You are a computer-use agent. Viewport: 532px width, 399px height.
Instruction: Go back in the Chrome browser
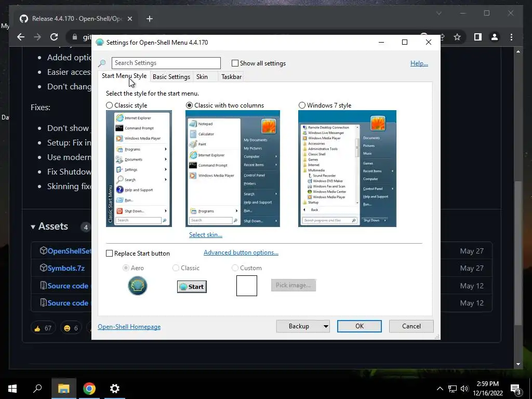pyautogui.click(x=21, y=37)
